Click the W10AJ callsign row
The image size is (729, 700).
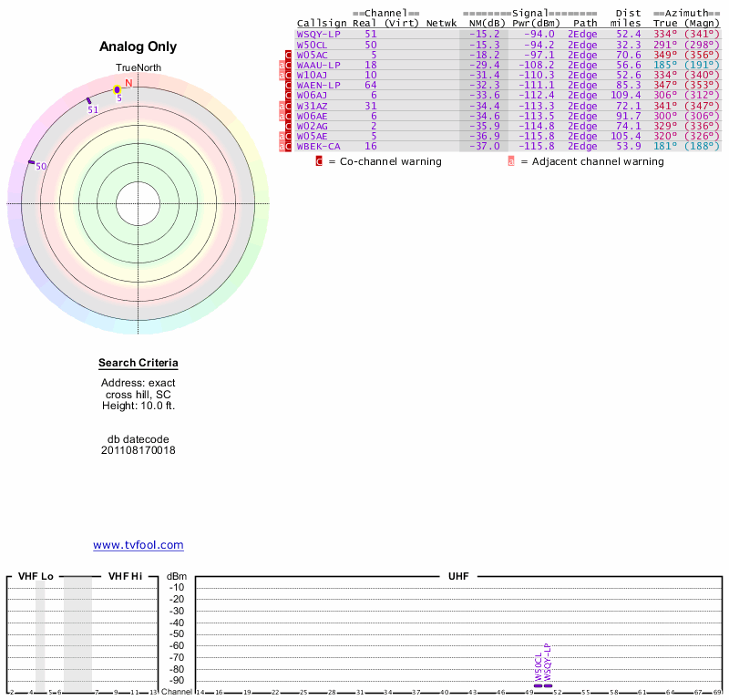[x=312, y=75]
